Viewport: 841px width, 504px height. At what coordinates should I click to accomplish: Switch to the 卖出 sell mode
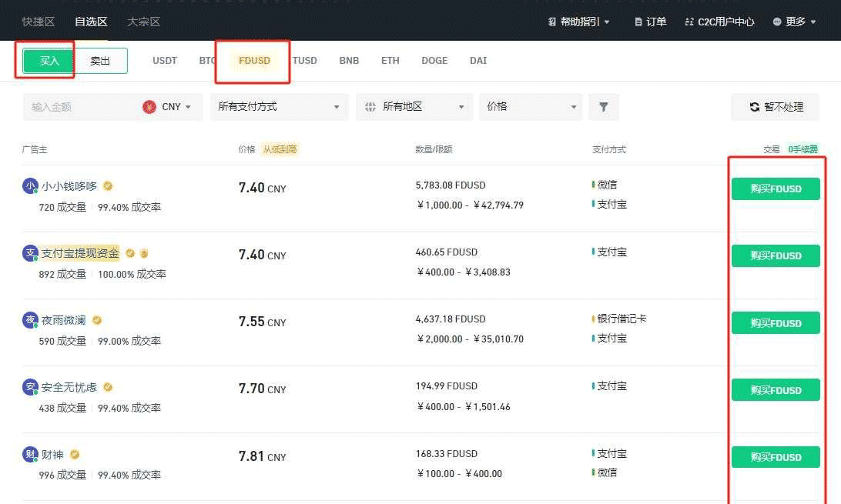point(100,60)
